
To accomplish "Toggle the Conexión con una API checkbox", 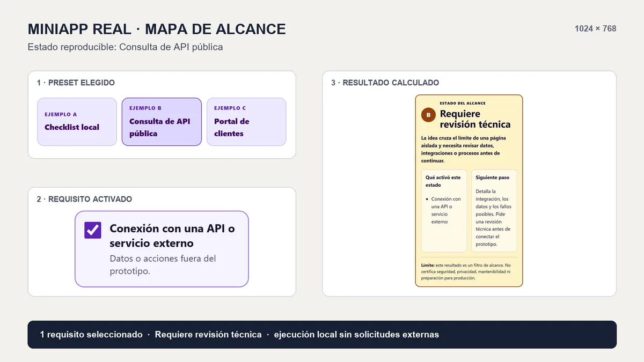I will tap(93, 230).
